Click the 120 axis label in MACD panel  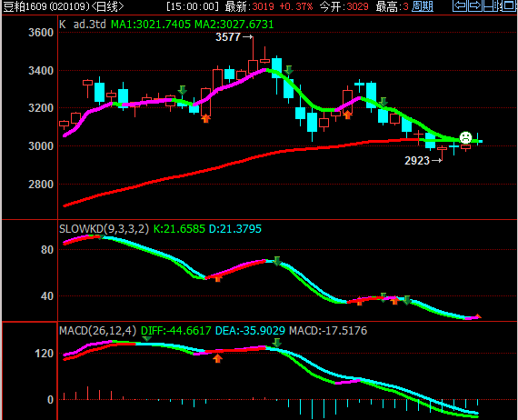[x=44, y=354]
